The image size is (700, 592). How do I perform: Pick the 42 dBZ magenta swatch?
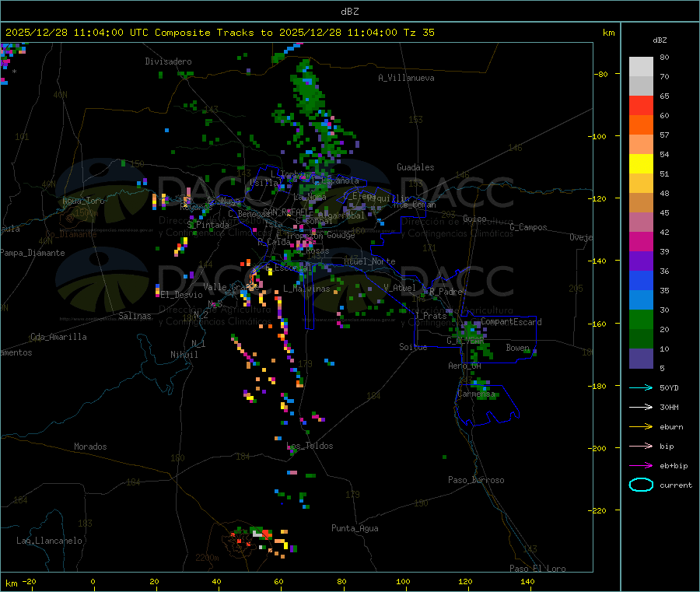click(641, 241)
